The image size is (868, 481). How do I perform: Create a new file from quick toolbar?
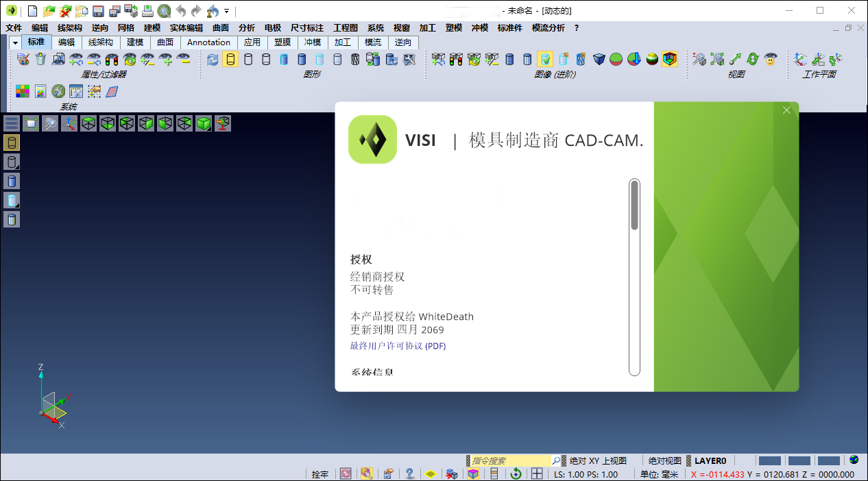tap(32, 11)
